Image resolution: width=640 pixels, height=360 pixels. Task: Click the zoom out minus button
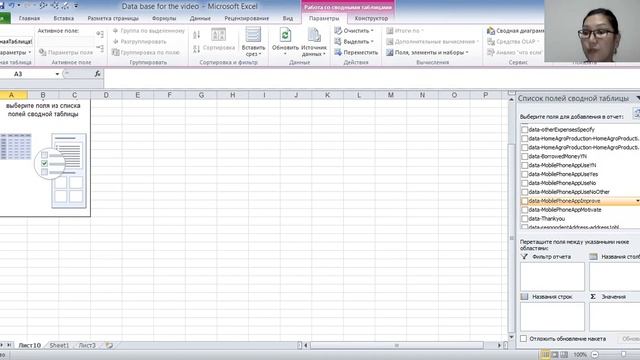pos(595,355)
